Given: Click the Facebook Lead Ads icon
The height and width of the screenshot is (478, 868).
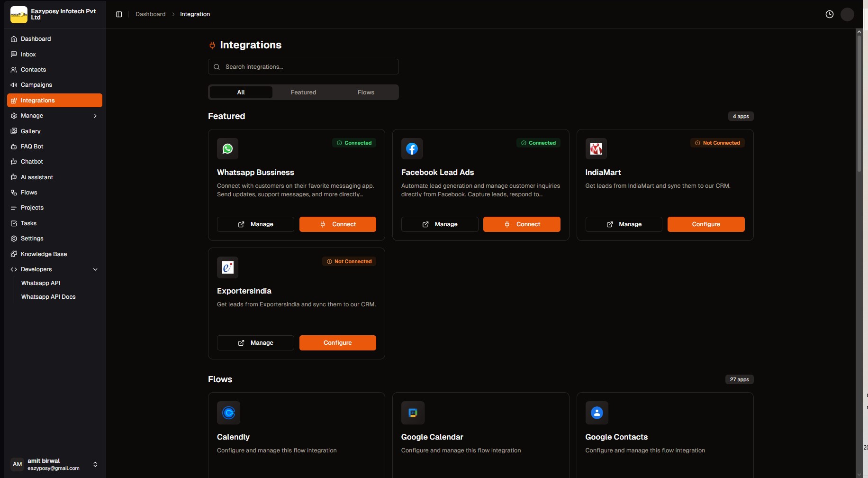Looking at the screenshot, I should tap(412, 148).
